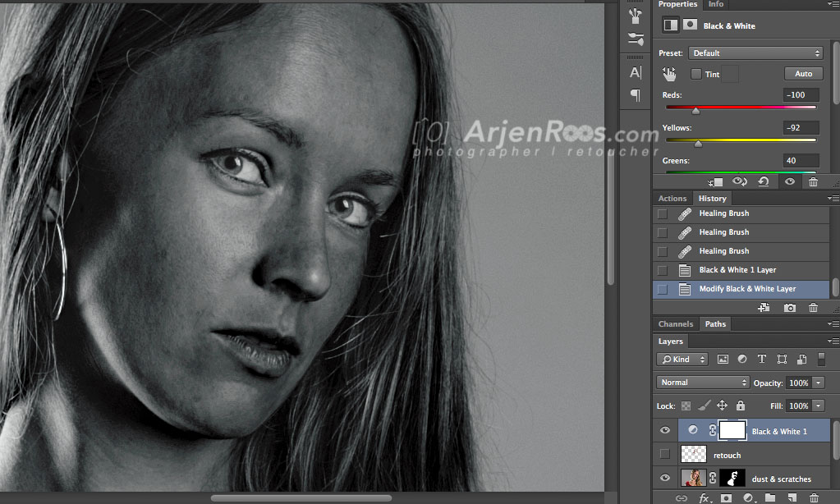Click the clip to layer icon in Properties
840x504 pixels.
point(716,181)
